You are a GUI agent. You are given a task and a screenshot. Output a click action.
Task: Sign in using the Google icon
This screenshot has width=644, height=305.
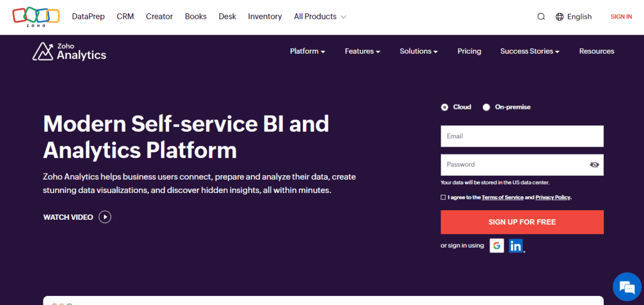pyautogui.click(x=497, y=246)
